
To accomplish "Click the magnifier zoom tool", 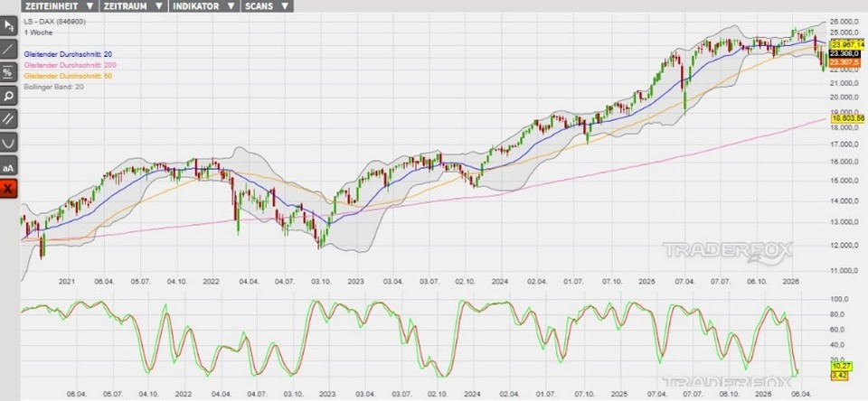I will click(x=9, y=95).
